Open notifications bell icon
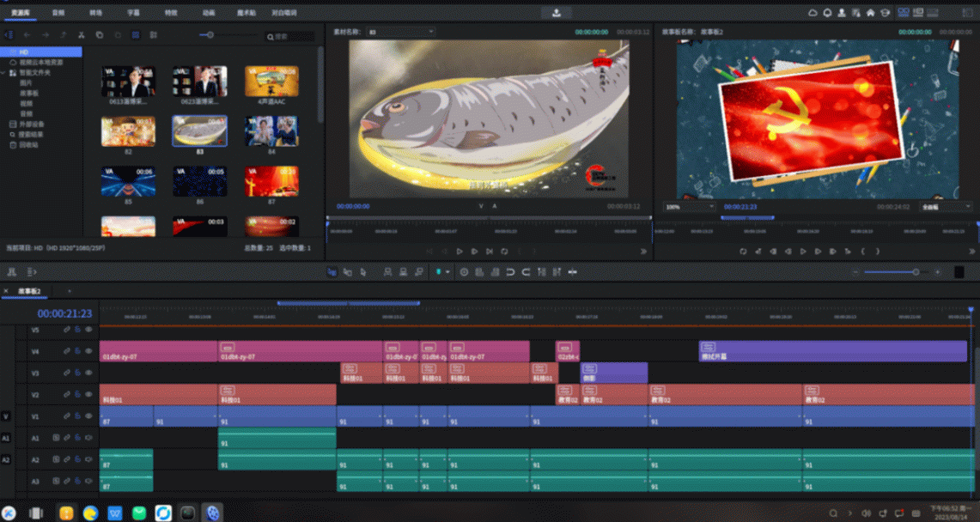This screenshot has width=980, height=522. pos(827,13)
